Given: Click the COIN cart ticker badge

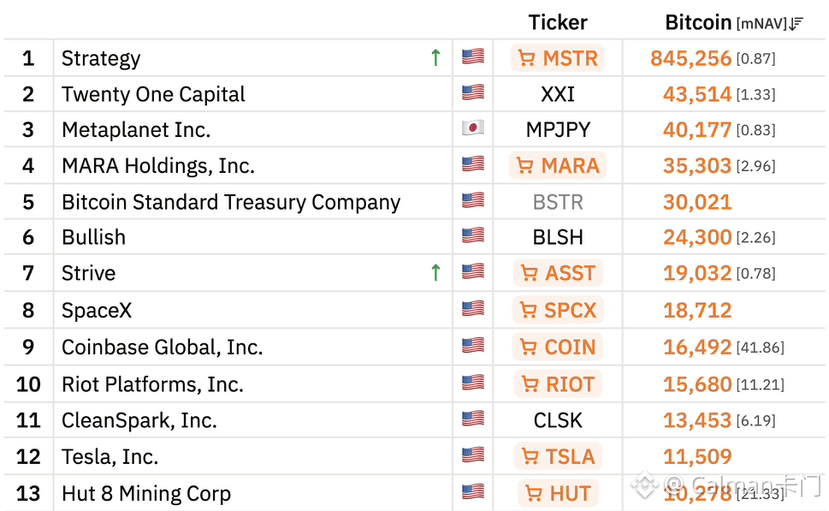Looking at the screenshot, I should pos(558,347).
